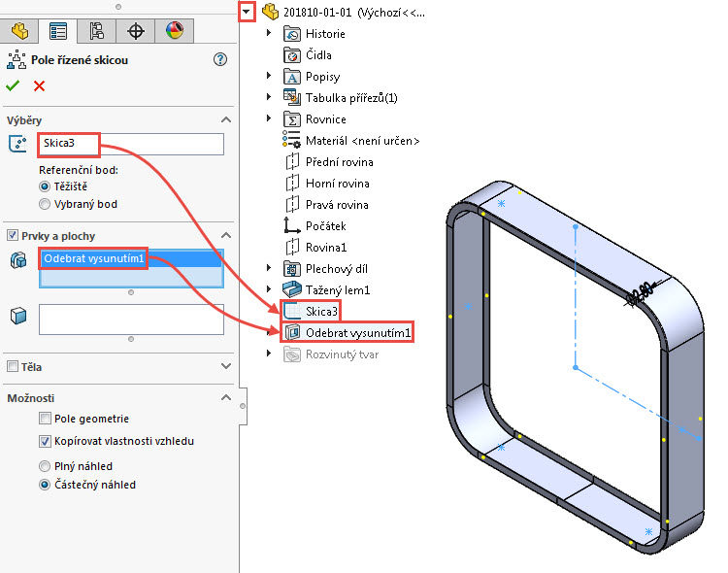Collapse the flyout tree with top arrow
728x573 pixels.
click(x=247, y=12)
